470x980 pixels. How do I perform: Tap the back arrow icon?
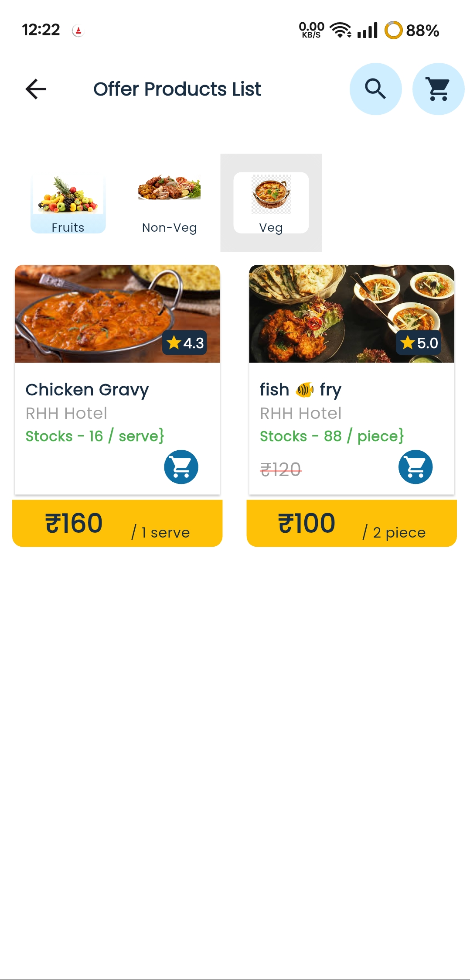click(36, 89)
